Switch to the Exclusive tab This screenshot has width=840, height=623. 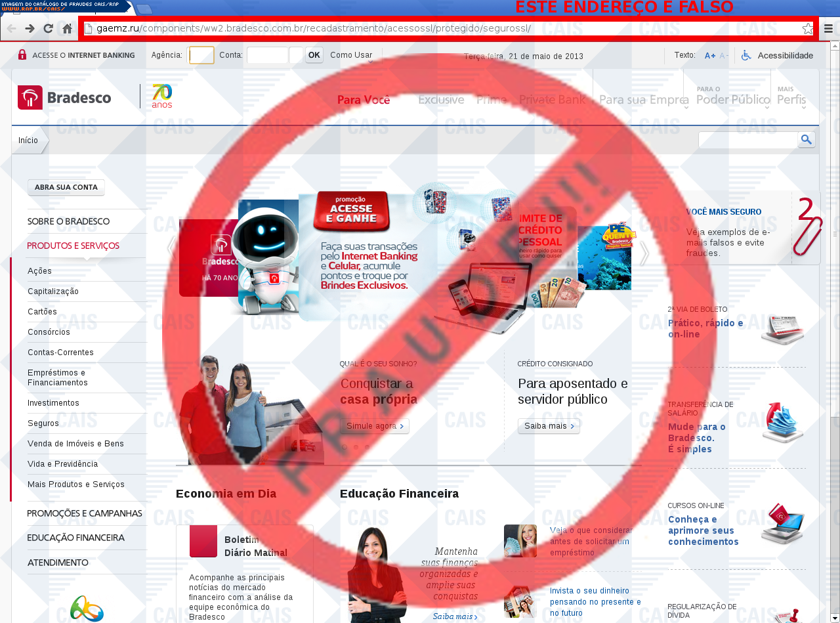click(441, 100)
